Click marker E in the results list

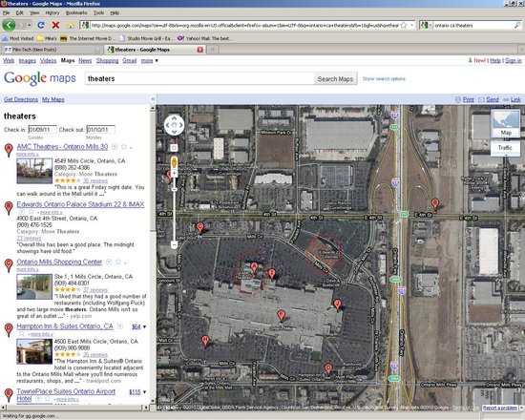click(x=9, y=395)
